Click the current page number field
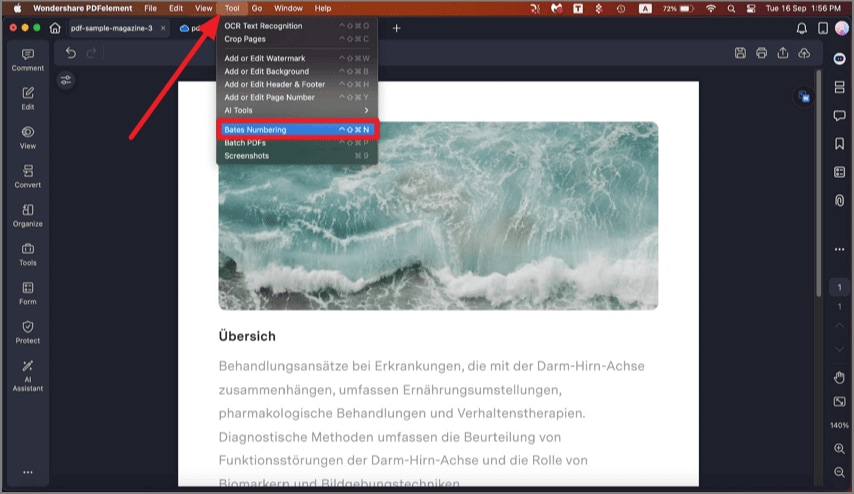This screenshot has width=854, height=494. coord(839,288)
